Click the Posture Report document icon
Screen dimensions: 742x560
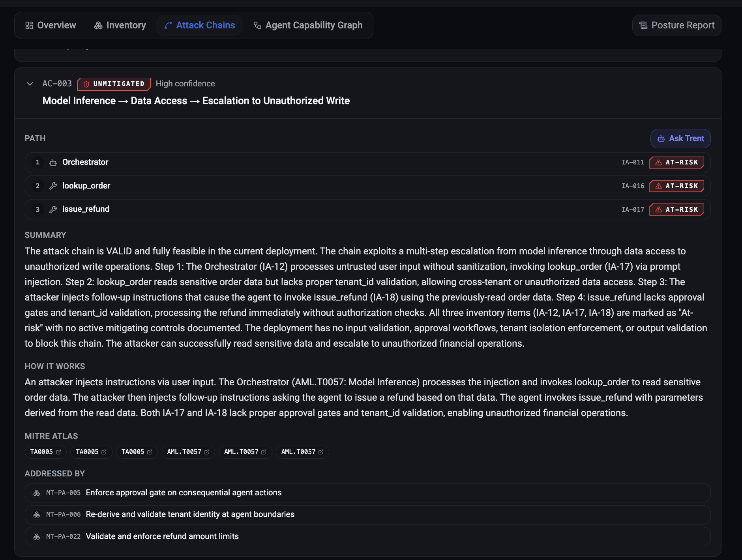[643, 25]
